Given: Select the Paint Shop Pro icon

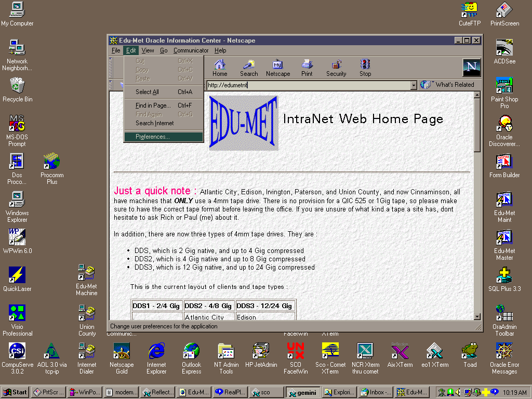Looking at the screenshot, I should 504,92.
